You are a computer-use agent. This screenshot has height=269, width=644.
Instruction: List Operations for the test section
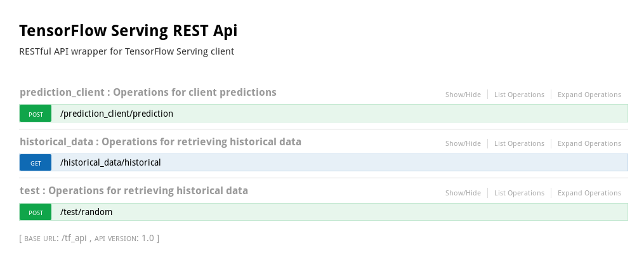tap(519, 193)
